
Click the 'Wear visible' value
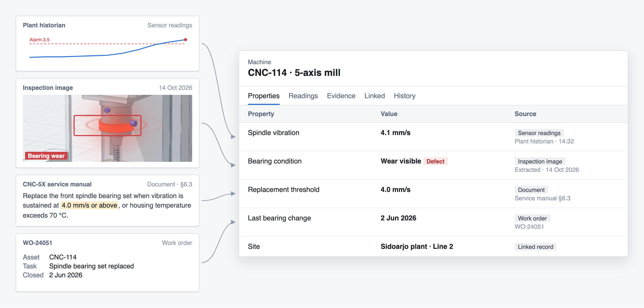pos(401,161)
